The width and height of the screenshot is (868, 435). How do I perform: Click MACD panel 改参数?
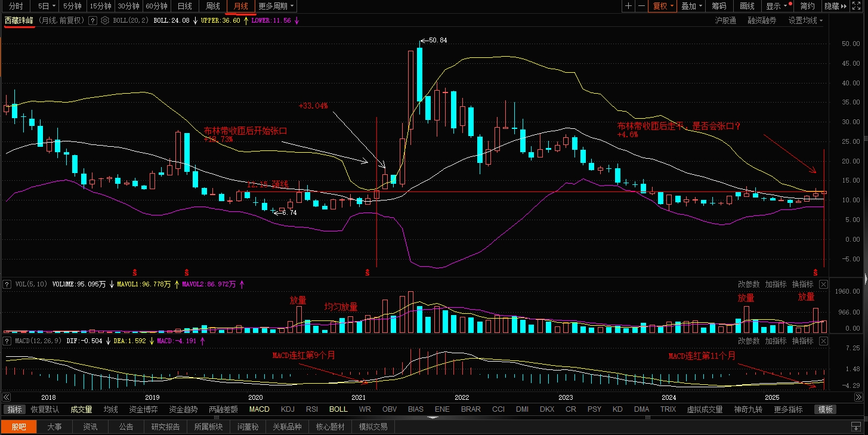tap(749, 341)
